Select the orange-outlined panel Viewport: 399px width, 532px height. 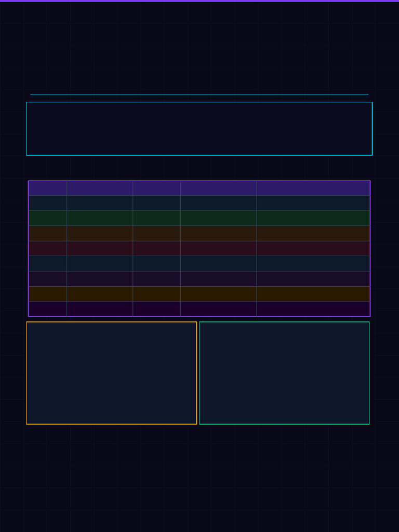(x=112, y=373)
